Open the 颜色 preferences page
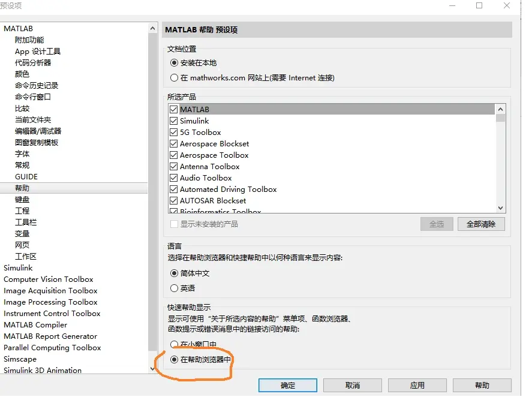 tap(22, 74)
